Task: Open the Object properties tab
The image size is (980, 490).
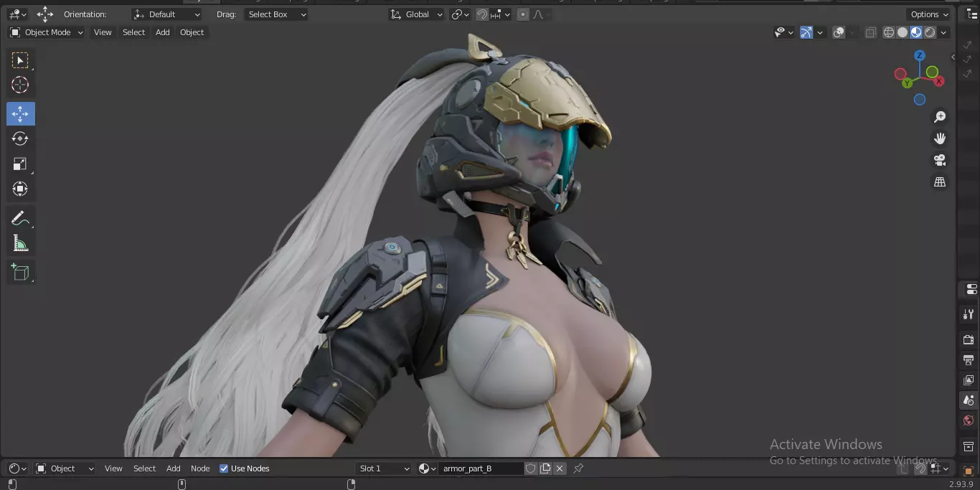Action: (969, 471)
